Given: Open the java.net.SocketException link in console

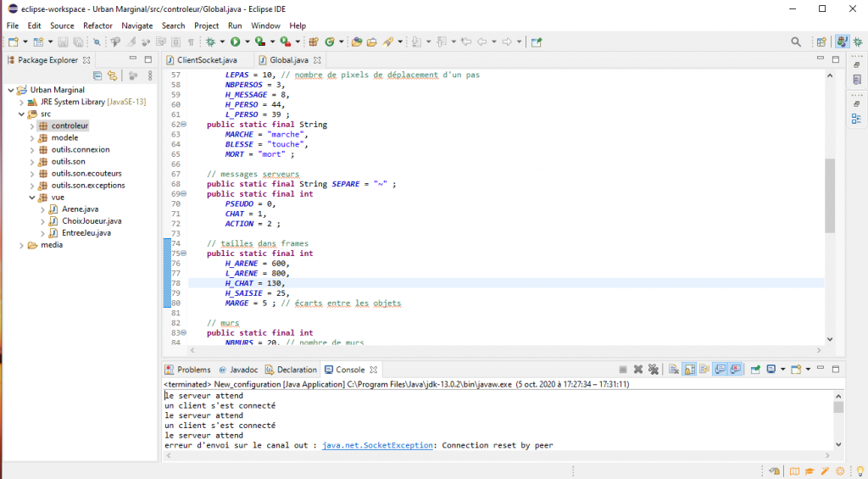Looking at the screenshot, I should point(379,445).
